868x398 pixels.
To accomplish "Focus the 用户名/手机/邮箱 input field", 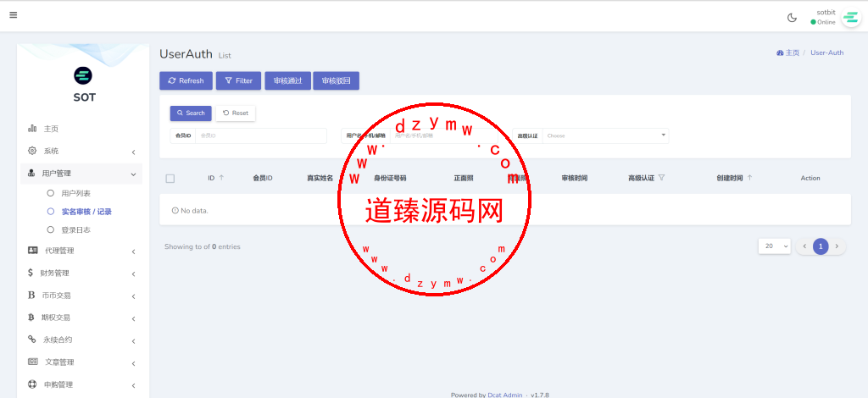I will point(442,135).
